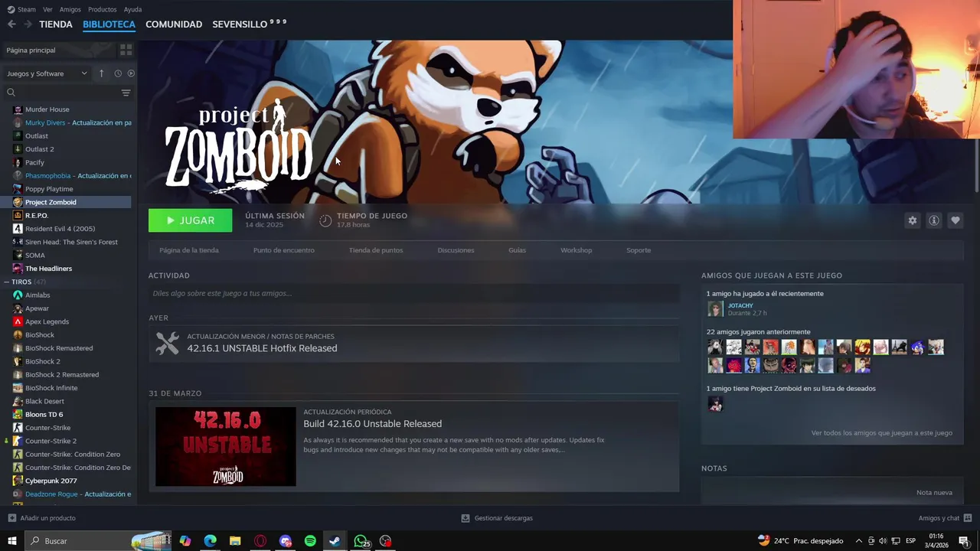Select Bloons TD 6 in library list

[x=44, y=414]
